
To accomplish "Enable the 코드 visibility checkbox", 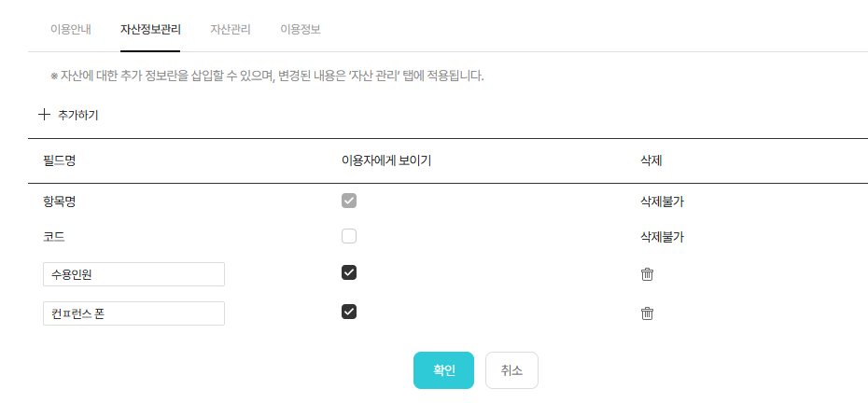I will coord(349,236).
